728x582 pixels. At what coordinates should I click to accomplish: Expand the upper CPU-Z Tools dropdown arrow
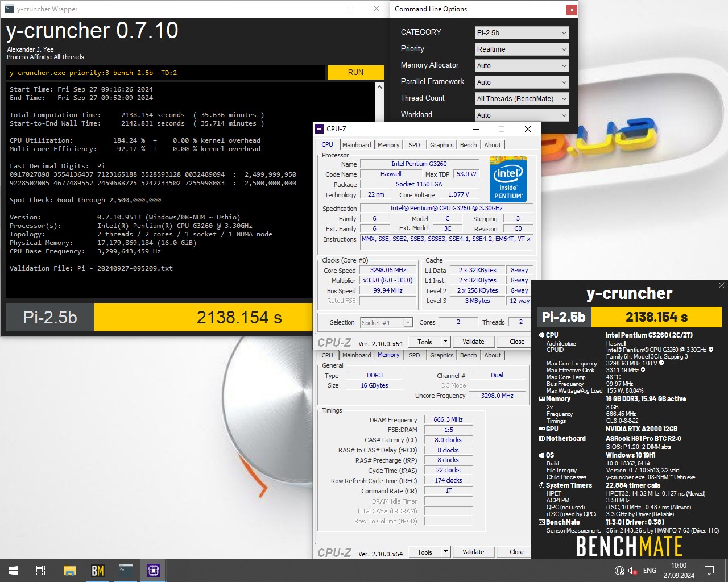click(446, 342)
